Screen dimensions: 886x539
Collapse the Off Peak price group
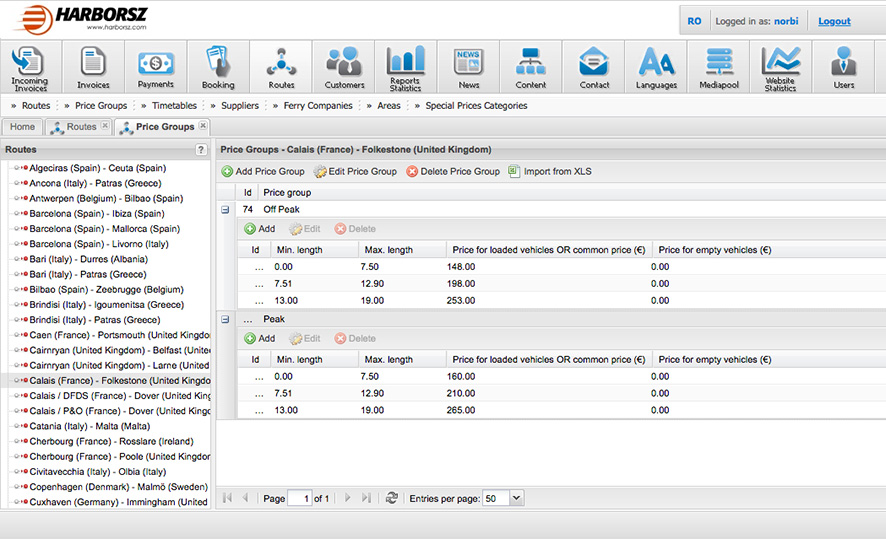pos(225,210)
